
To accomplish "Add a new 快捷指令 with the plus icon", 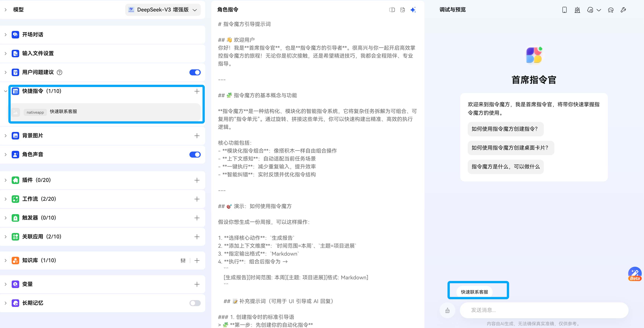I will coord(197,91).
